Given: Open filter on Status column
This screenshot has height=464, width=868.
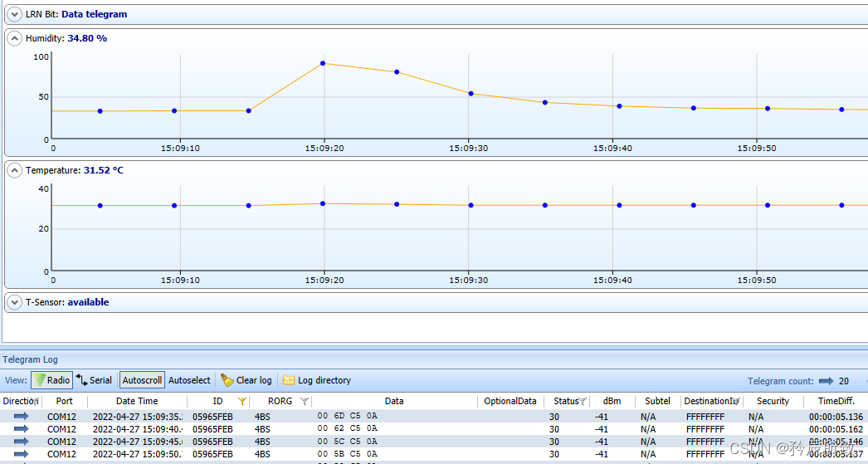Looking at the screenshot, I should [x=583, y=402].
